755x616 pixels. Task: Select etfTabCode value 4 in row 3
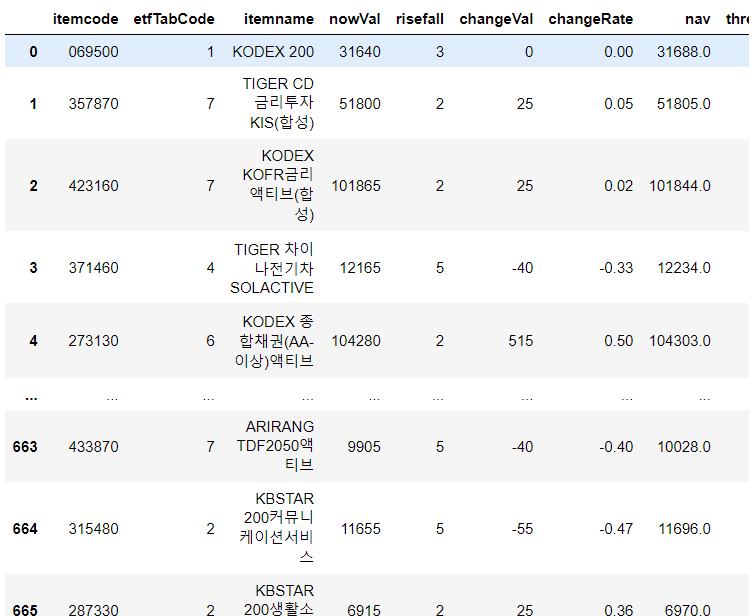(210, 268)
